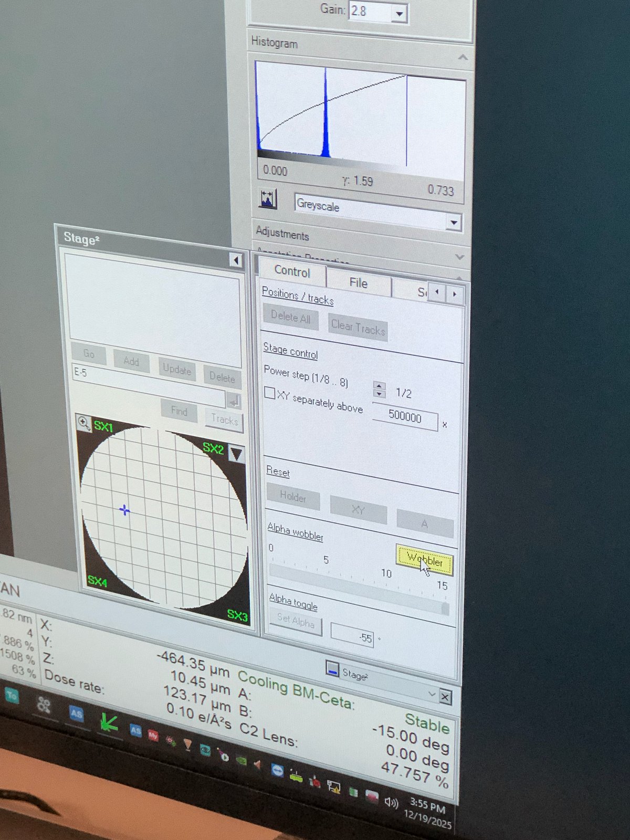The height and width of the screenshot is (840, 630).
Task: Open the chevron dropdown next to the bottom close X
Action: (x=432, y=694)
